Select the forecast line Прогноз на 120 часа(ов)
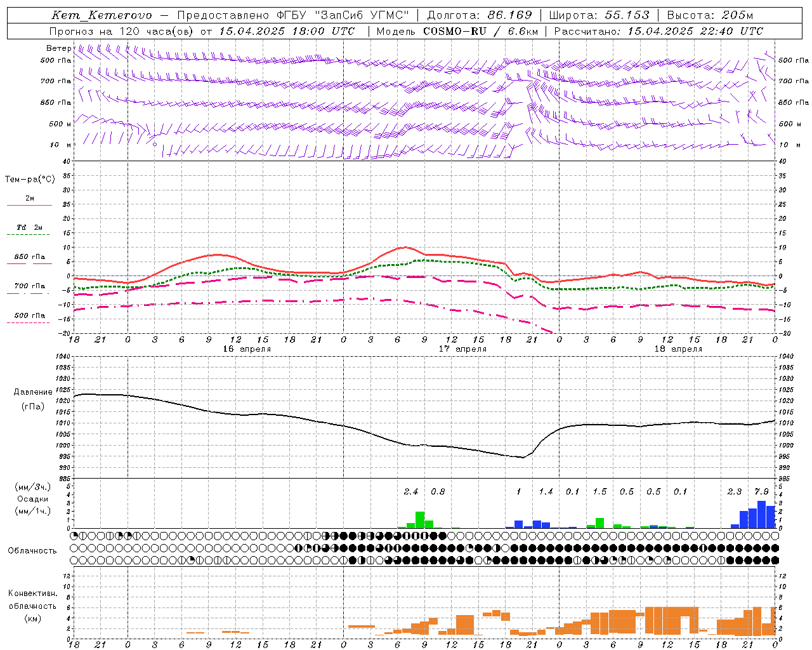The height and width of the screenshot is (650, 812). coord(122,31)
